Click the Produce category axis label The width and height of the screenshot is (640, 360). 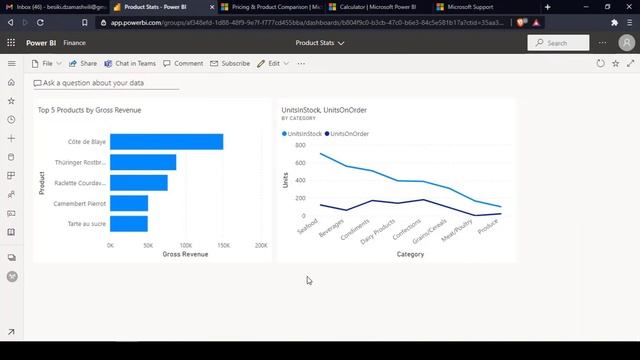pos(488,226)
